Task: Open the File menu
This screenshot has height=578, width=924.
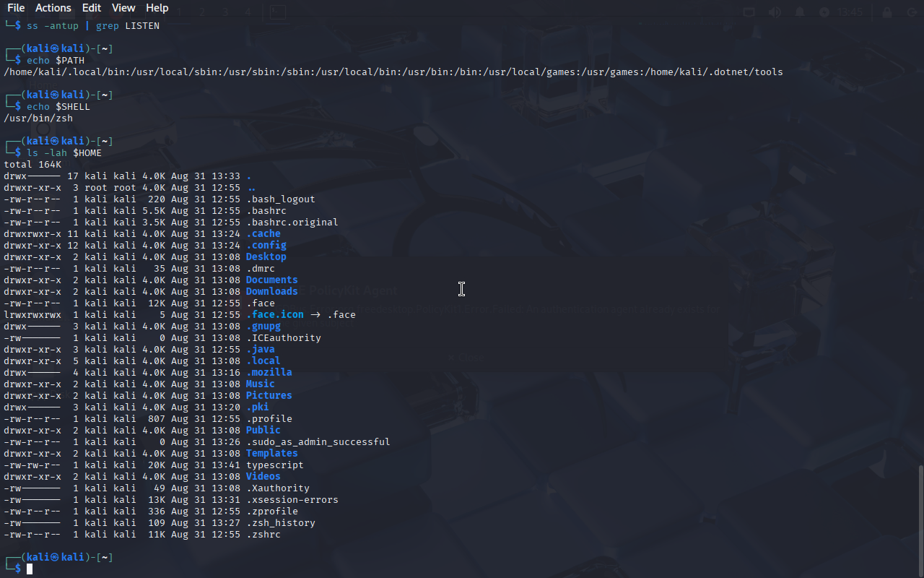Action: (16, 8)
